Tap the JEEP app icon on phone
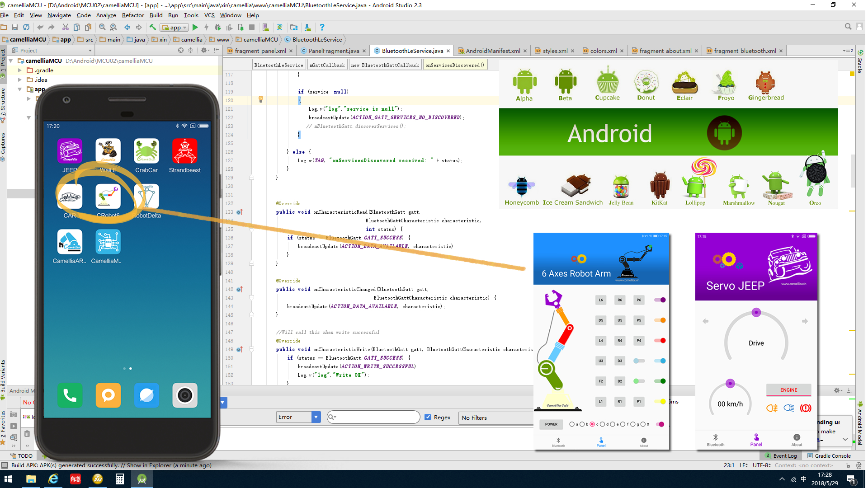868x488 pixels. point(70,151)
